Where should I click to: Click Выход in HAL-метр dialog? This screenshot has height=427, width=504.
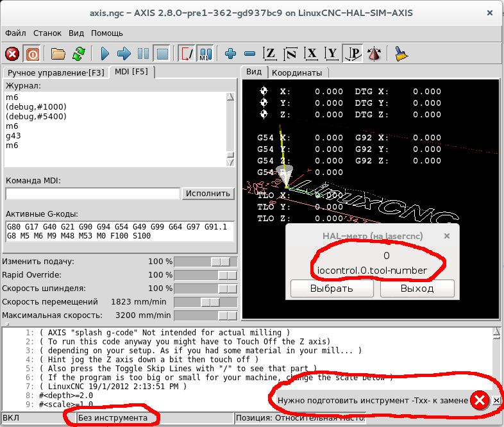point(417,289)
